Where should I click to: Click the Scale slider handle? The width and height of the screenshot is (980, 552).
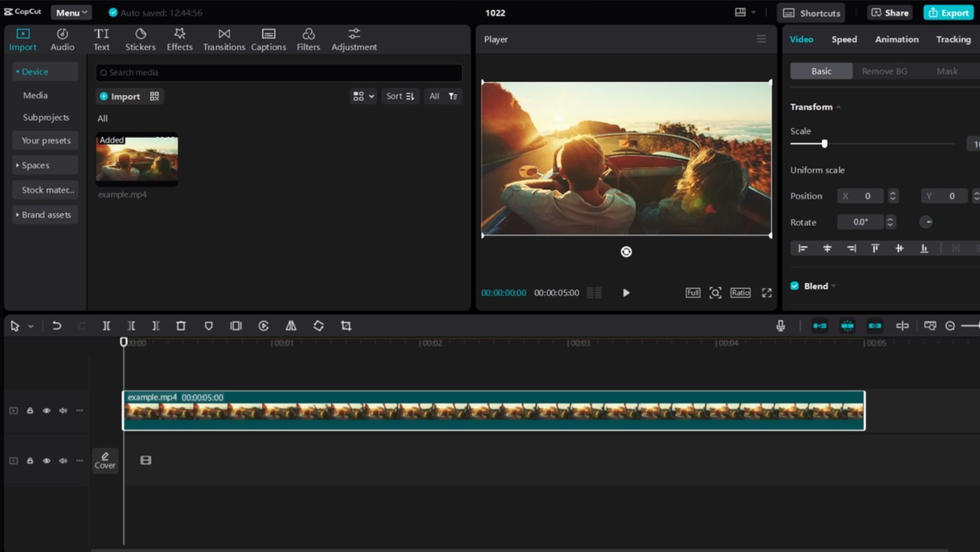(825, 144)
